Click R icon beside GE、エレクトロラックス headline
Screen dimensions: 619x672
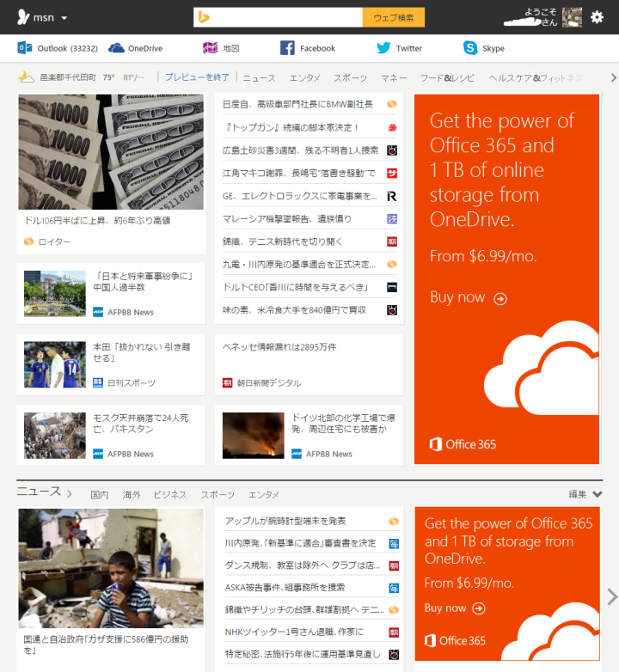click(392, 196)
